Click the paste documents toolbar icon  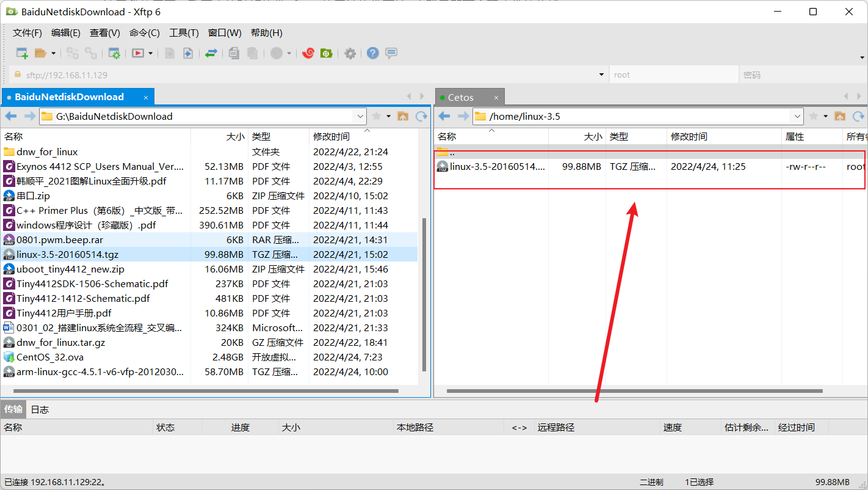pyautogui.click(x=252, y=53)
